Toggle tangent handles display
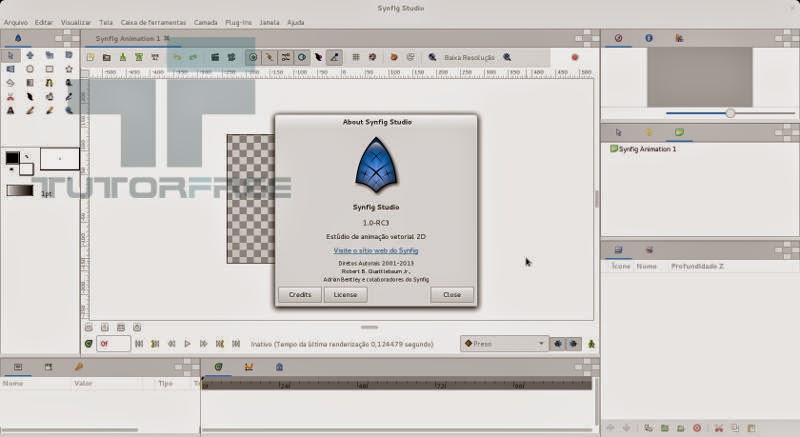The width and height of the screenshot is (800, 437). coord(286,57)
